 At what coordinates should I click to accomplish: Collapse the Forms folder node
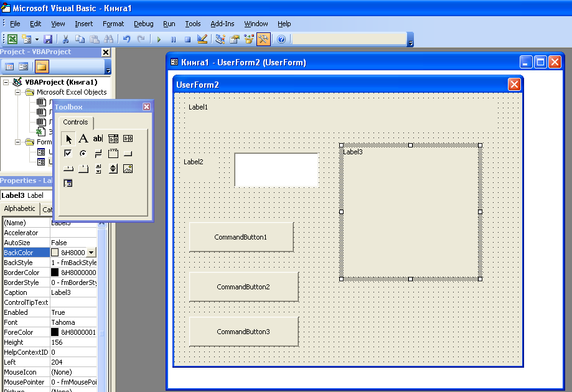coord(17,142)
